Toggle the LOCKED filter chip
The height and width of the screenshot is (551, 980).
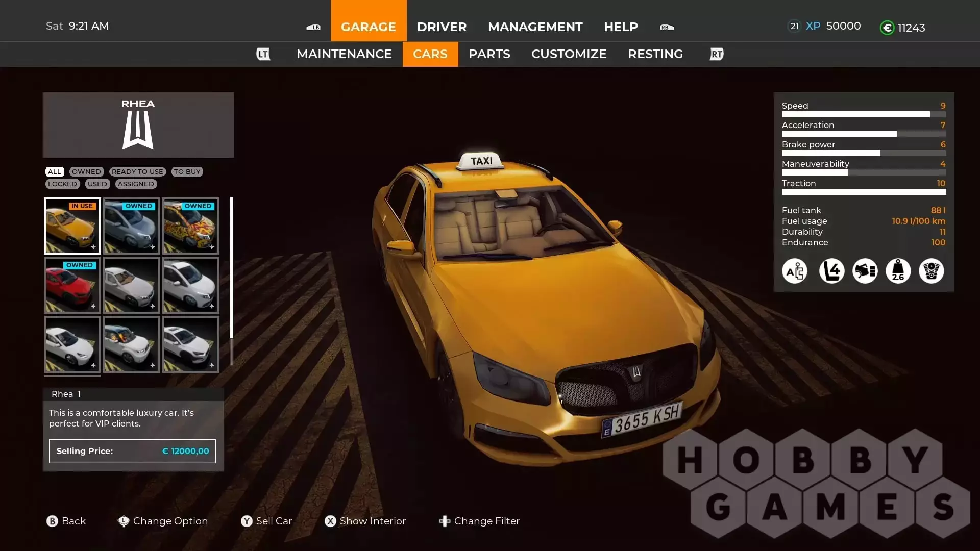tap(62, 184)
